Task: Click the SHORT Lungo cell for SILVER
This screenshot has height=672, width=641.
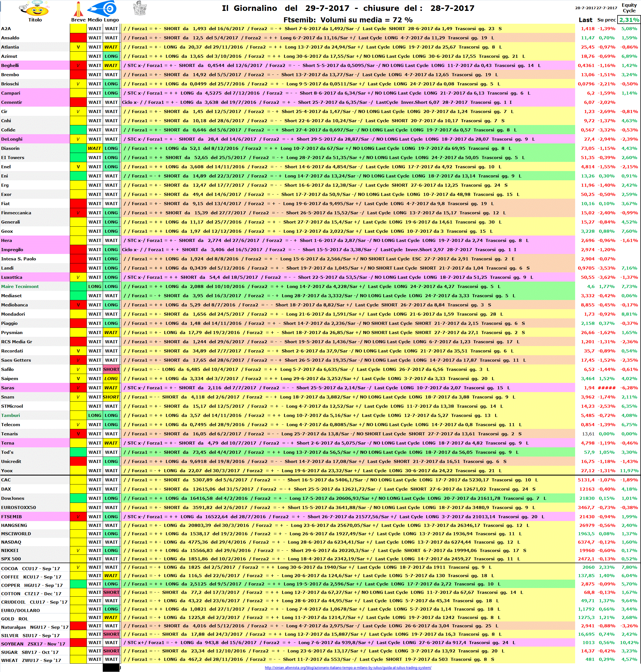Action: [x=111, y=634]
